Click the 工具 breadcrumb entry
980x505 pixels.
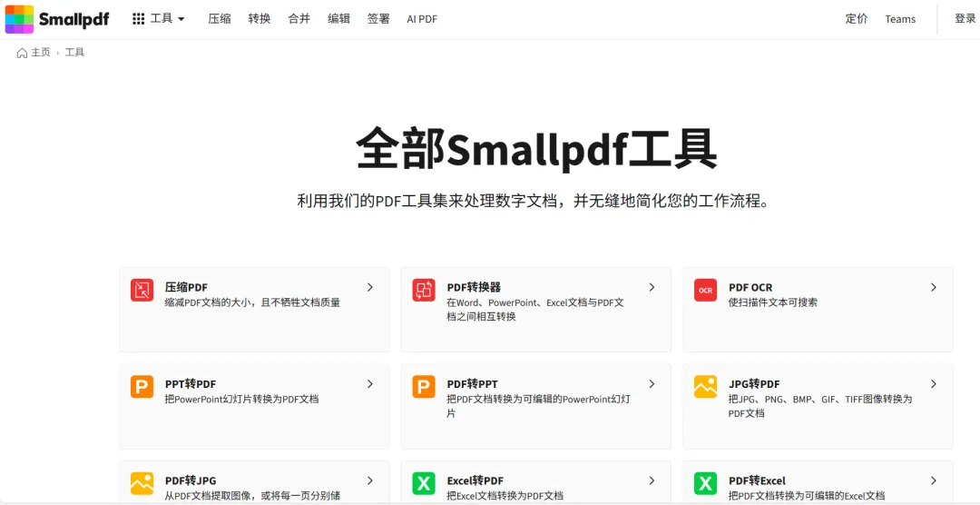[74, 53]
